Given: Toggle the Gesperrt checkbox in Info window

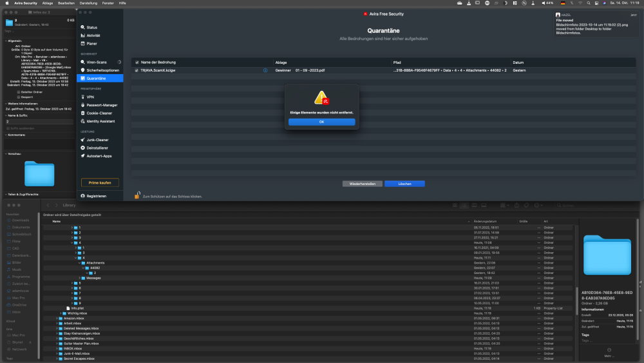Looking at the screenshot, I should (19, 97).
